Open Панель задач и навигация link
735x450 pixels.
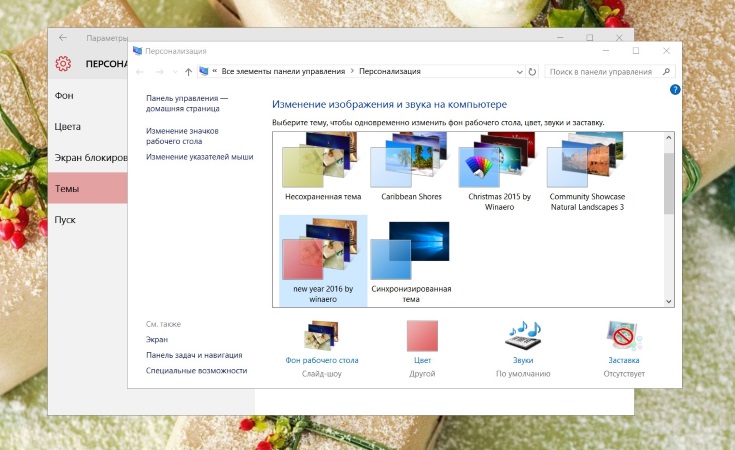tap(194, 355)
